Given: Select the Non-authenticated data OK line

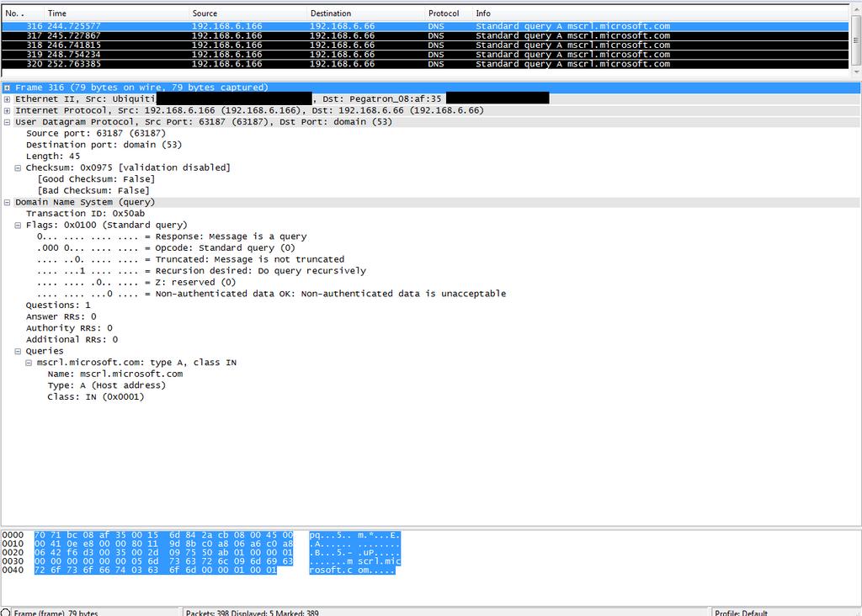Looking at the screenshot, I should 272,294.
